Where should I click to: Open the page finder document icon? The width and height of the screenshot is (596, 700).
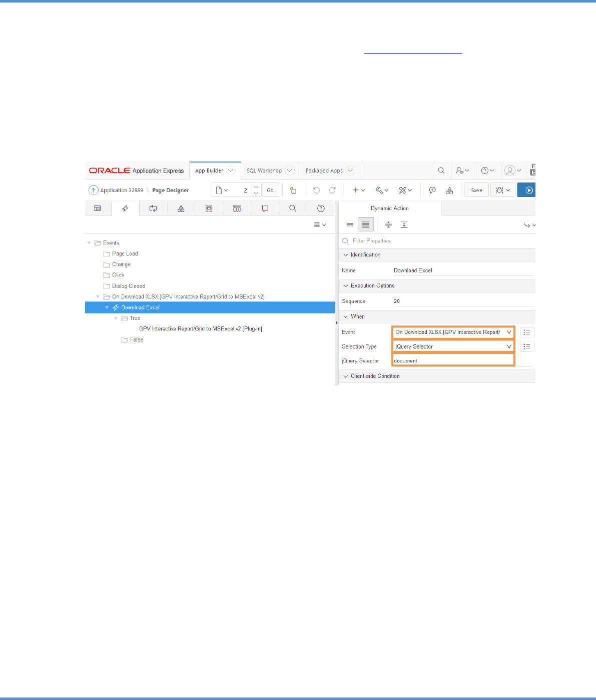point(222,190)
